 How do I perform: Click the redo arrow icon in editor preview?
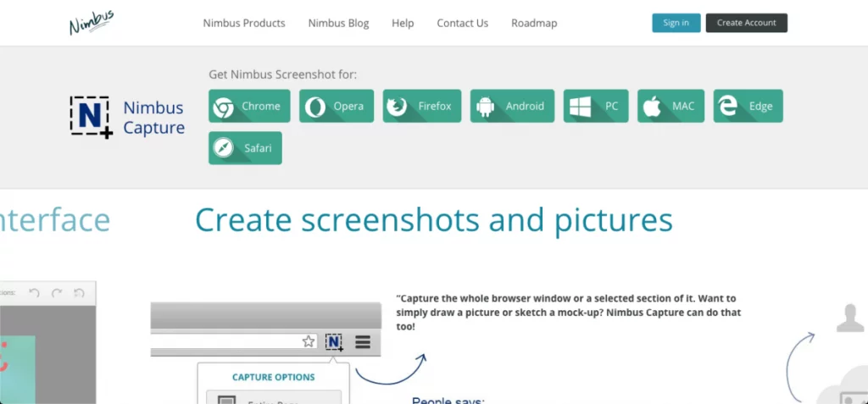tap(57, 293)
